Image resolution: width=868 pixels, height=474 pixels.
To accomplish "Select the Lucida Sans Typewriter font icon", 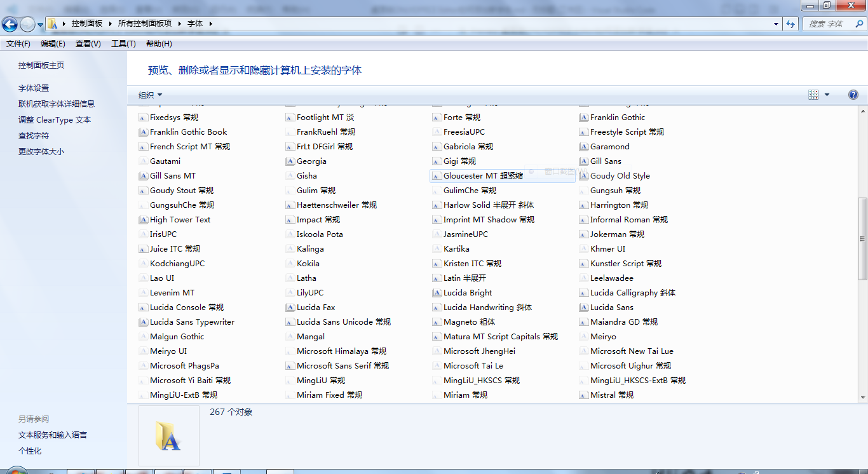I will click(x=143, y=322).
